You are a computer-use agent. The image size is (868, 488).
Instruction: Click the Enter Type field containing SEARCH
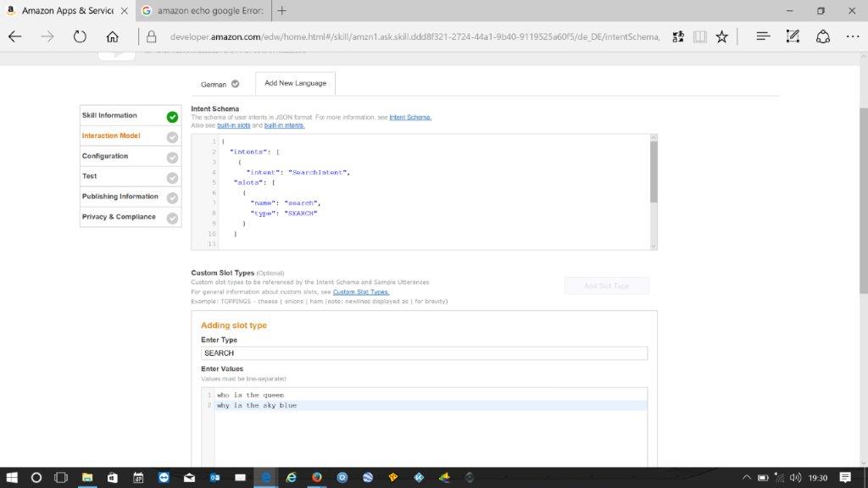(424, 353)
